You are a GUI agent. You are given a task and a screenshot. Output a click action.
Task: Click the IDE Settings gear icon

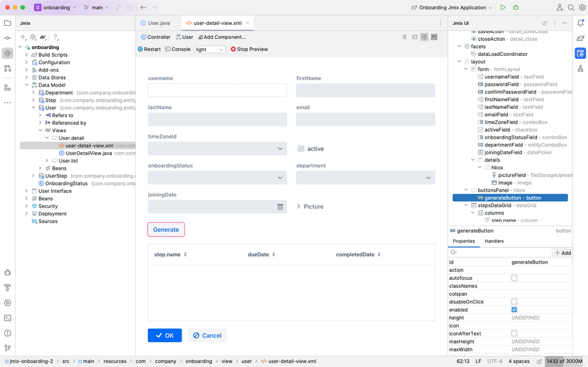(x=583, y=8)
